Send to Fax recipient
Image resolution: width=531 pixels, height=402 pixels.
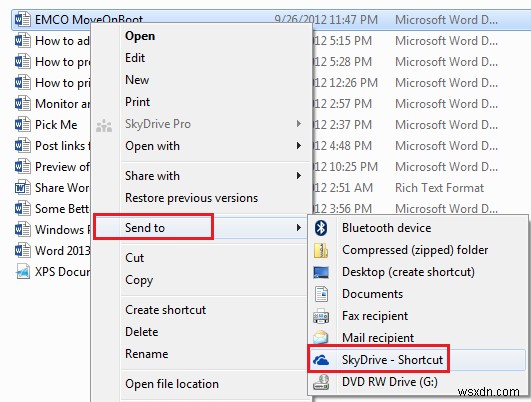point(375,316)
